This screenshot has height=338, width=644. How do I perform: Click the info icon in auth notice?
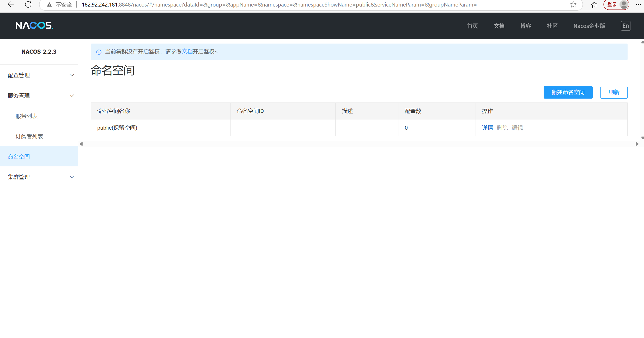point(99,52)
